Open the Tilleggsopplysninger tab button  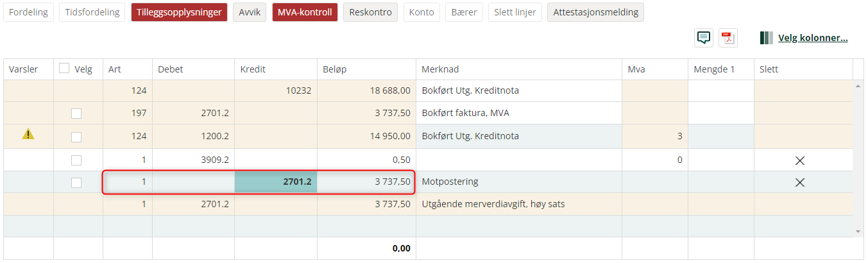click(x=179, y=12)
